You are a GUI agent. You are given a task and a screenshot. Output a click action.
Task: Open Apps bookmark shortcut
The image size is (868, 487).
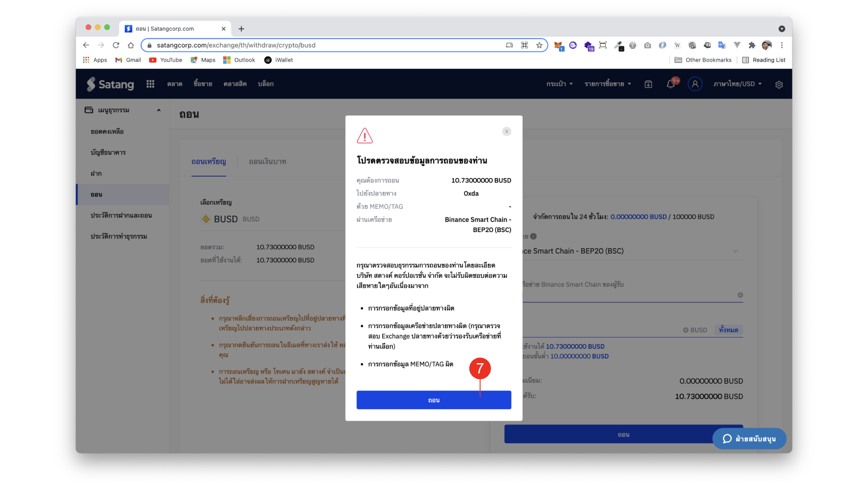(95, 60)
